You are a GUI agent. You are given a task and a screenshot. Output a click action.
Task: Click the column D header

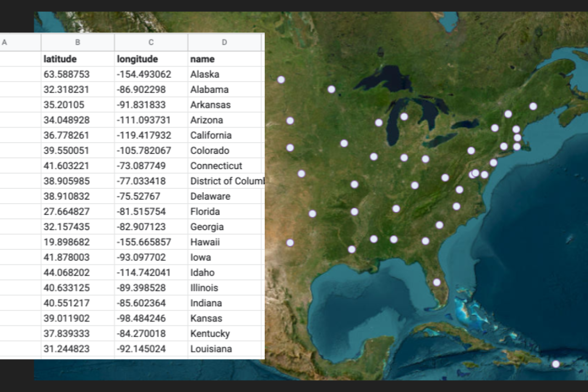(224, 42)
